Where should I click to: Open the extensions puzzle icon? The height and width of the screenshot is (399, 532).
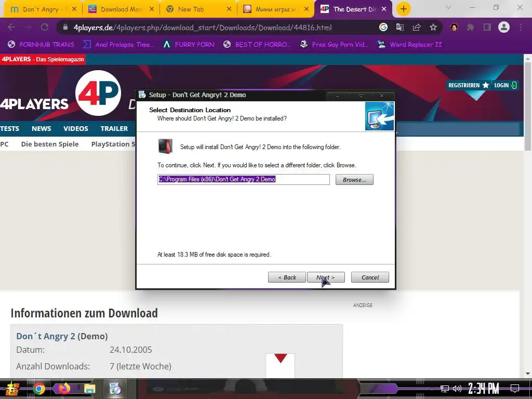[471, 28]
